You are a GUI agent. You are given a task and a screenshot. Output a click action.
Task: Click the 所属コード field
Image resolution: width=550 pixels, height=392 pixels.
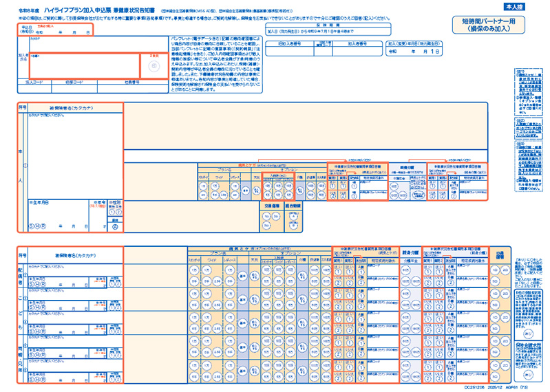click(x=81, y=87)
